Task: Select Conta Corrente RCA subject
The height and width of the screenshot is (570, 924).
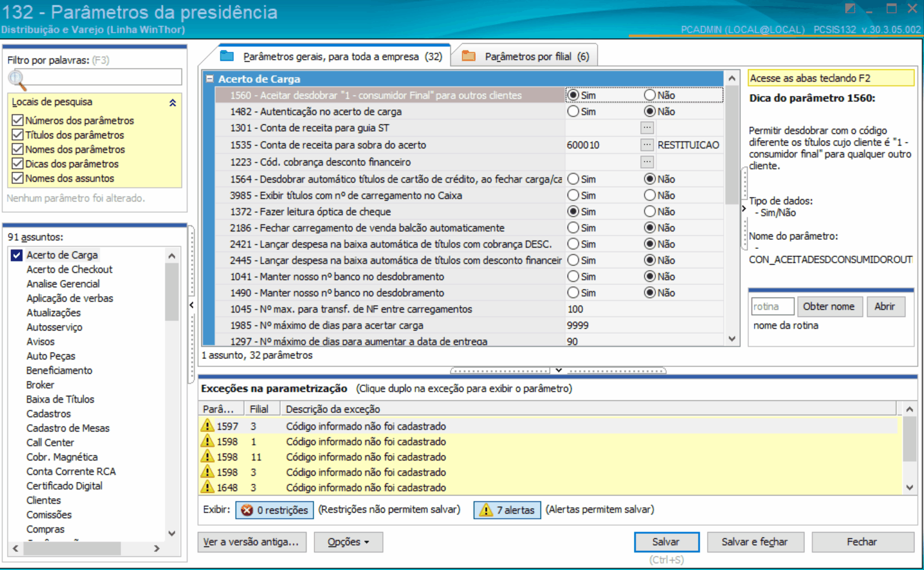Action: tap(71, 471)
